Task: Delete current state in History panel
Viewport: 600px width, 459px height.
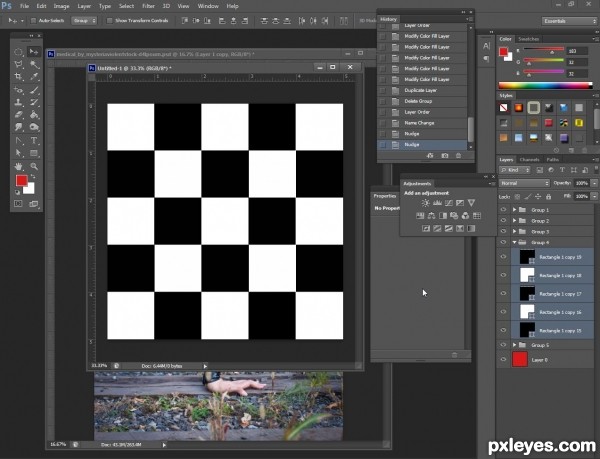Action: pyautogui.click(x=458, y=156)
